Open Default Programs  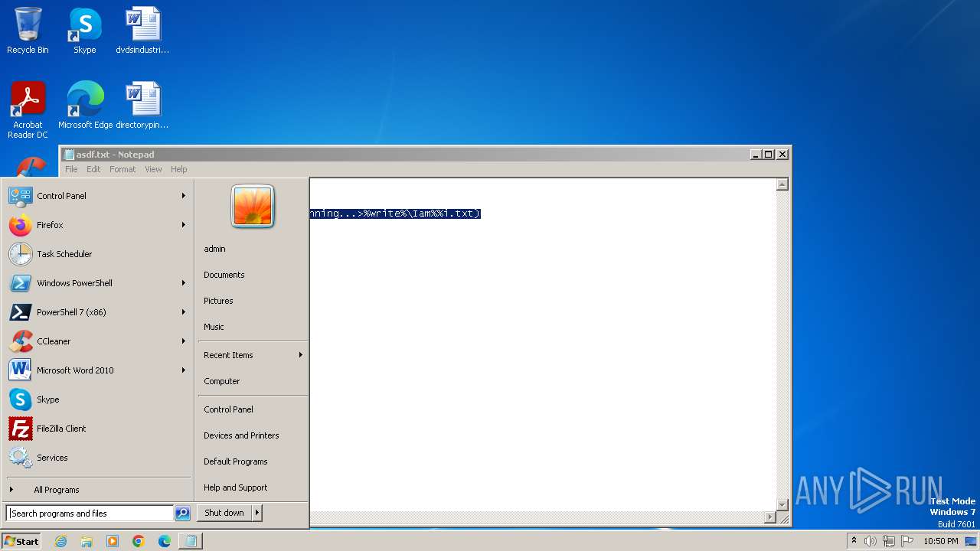(253, 461)
